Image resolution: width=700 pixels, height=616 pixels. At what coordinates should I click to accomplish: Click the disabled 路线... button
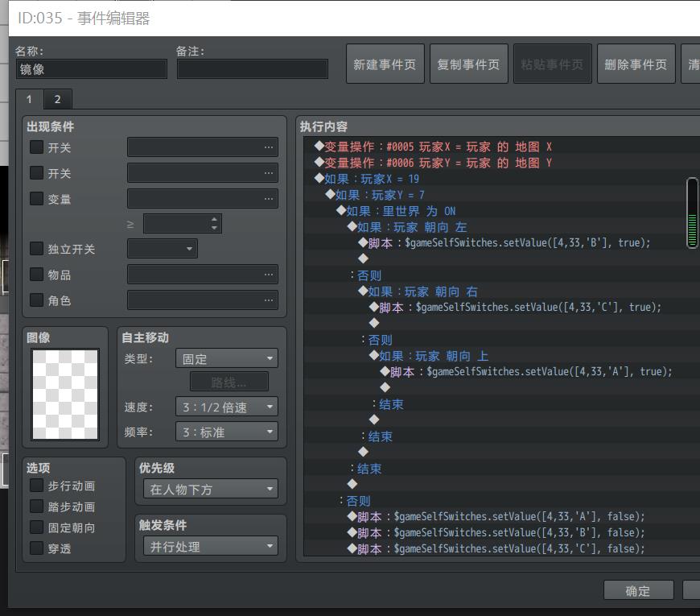click(229, 382)
